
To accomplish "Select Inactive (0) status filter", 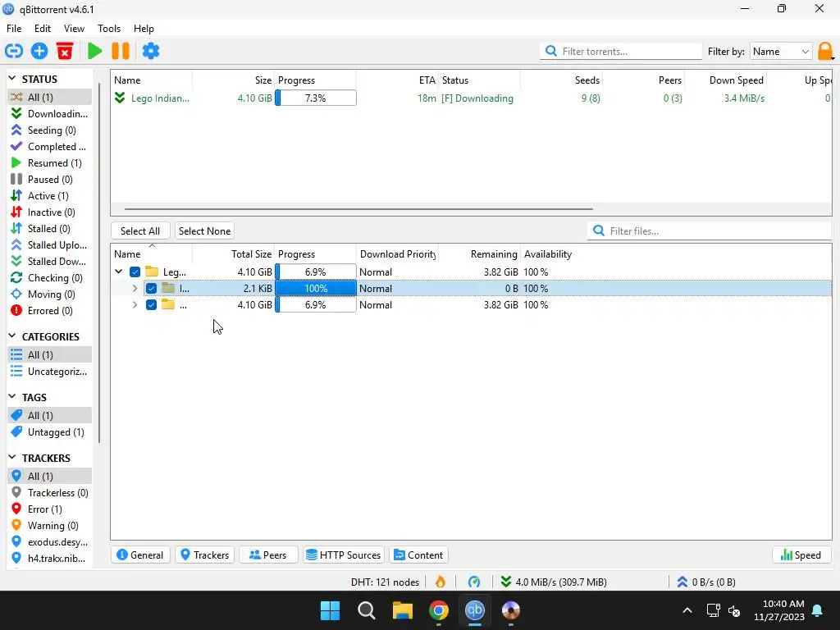I will [50, 212].
